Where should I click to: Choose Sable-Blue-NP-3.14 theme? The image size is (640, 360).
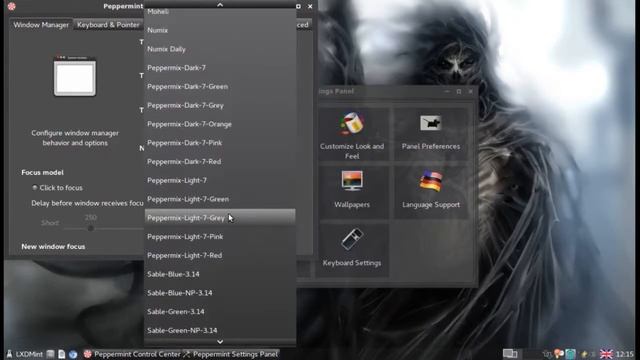point(220,293)
